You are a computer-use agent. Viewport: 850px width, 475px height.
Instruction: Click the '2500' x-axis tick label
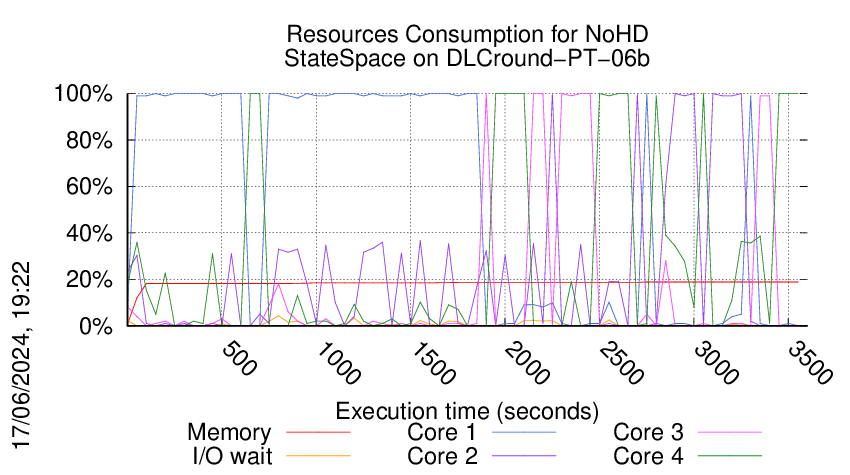point(621,363)
